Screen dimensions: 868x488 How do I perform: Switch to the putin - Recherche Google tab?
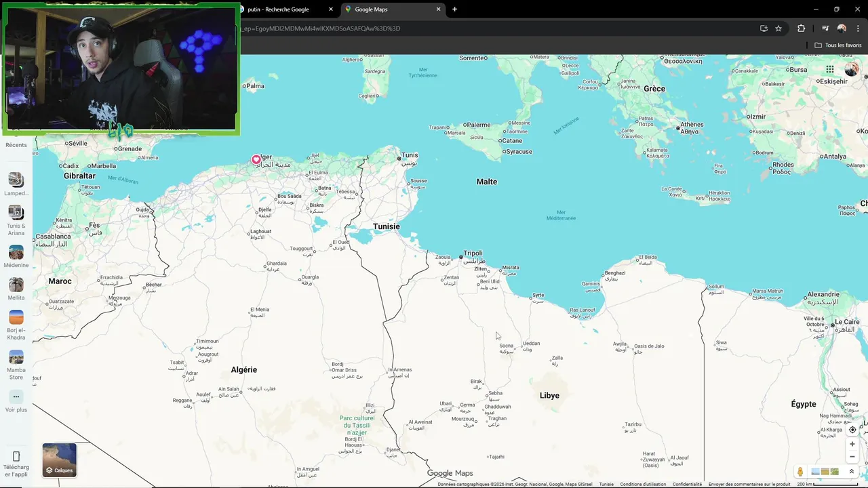278,9
